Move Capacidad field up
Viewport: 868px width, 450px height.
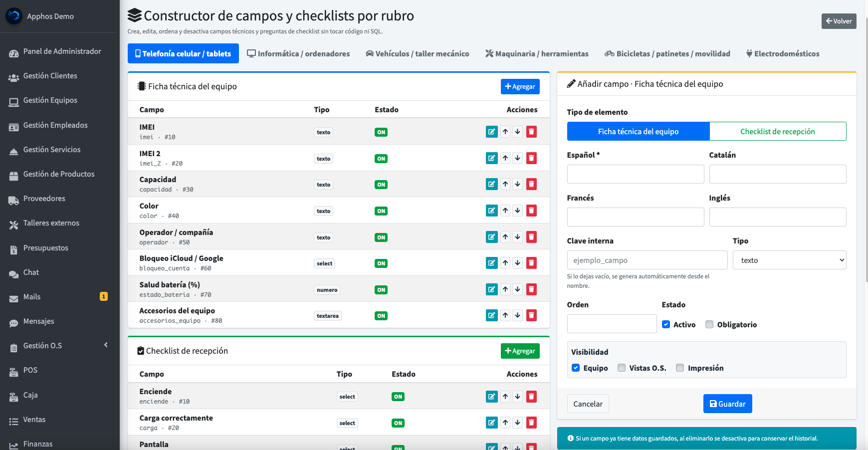point(505,184)
